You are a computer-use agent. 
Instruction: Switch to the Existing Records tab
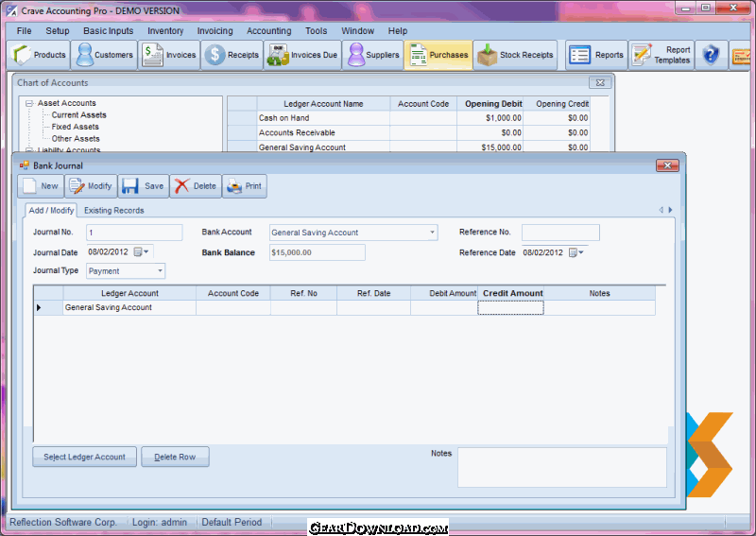click(113, 211)
